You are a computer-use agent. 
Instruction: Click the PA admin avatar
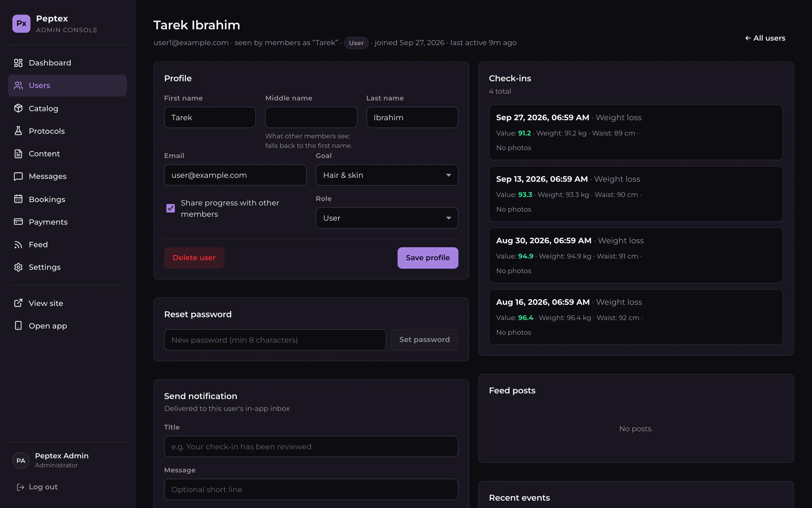[x=21, y=460]
